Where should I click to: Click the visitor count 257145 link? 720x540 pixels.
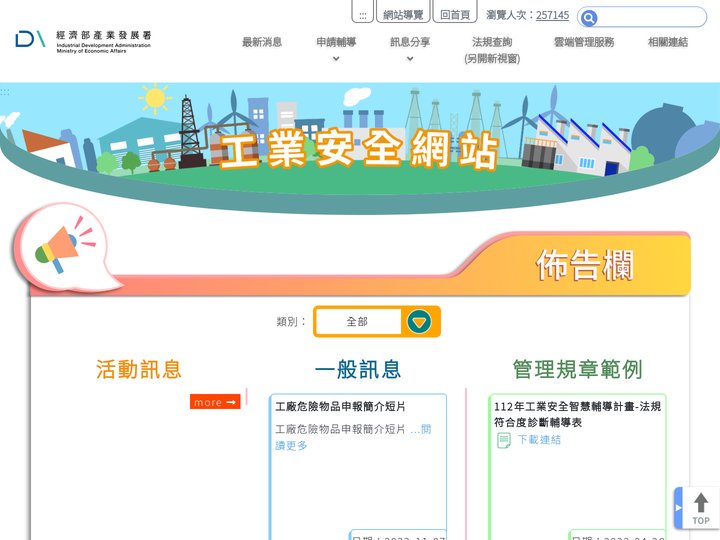click(x=552, y=15)
